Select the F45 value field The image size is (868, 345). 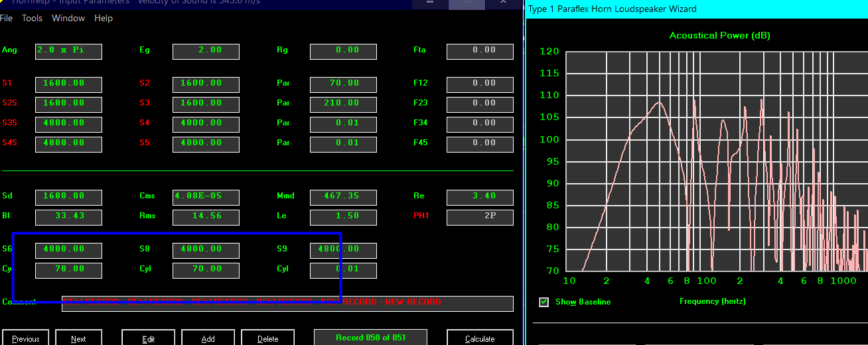click(x=480, y=144)
